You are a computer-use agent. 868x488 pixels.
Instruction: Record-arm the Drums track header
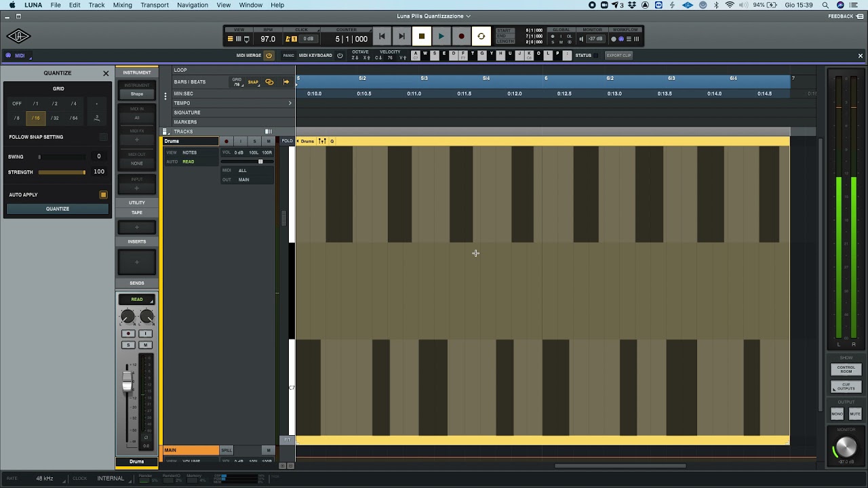(x=226, y=141)
